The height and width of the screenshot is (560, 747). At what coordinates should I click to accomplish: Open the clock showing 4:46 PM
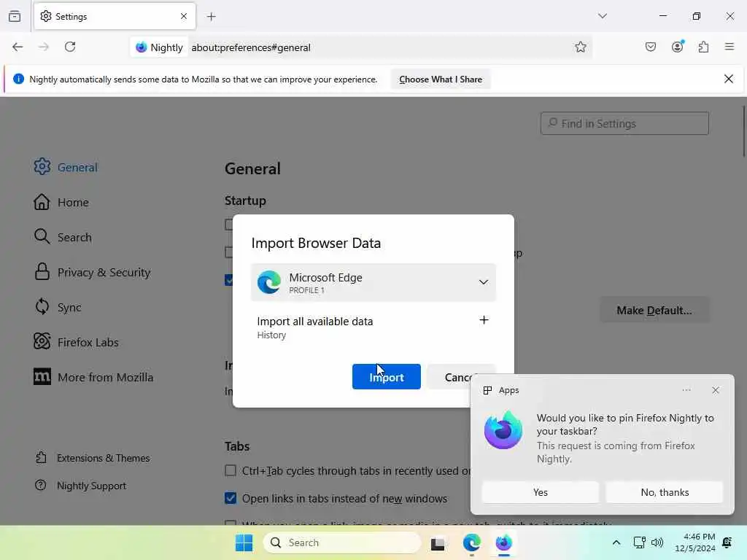(695, 542)
